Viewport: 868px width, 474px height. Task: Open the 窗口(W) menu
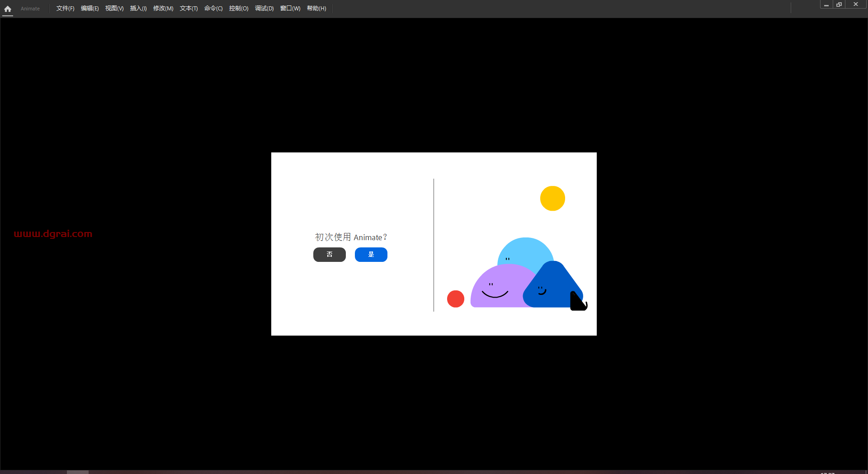290,8
